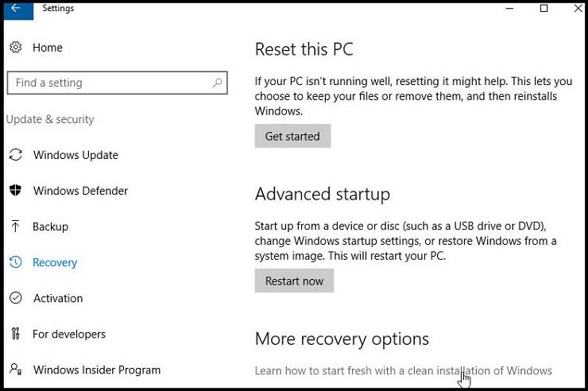Go to the Backup settings page
The height and width of the screenshot is (391, 588).
pos(50,226)
